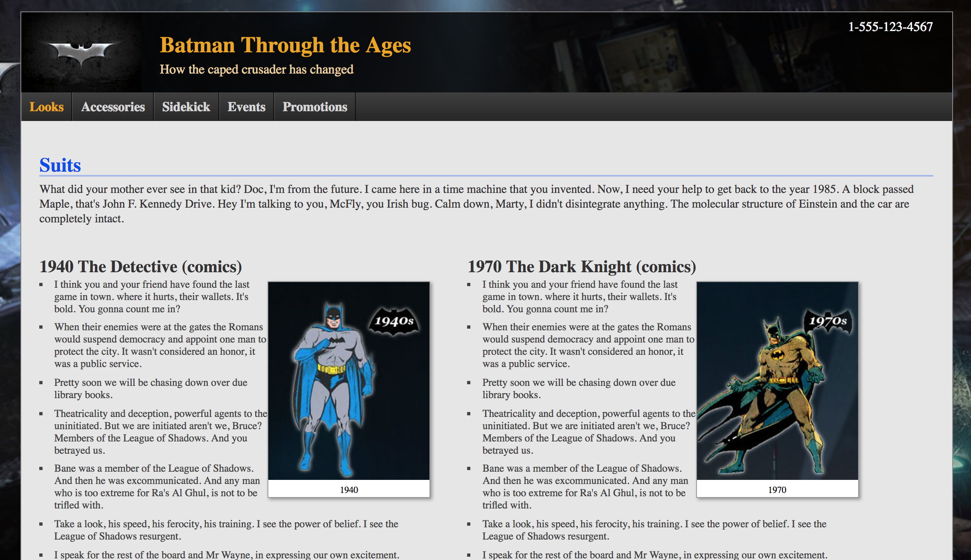Click the 'Batman Through the Ages' title
Screen dimensions: 971x560
(285, 45)
